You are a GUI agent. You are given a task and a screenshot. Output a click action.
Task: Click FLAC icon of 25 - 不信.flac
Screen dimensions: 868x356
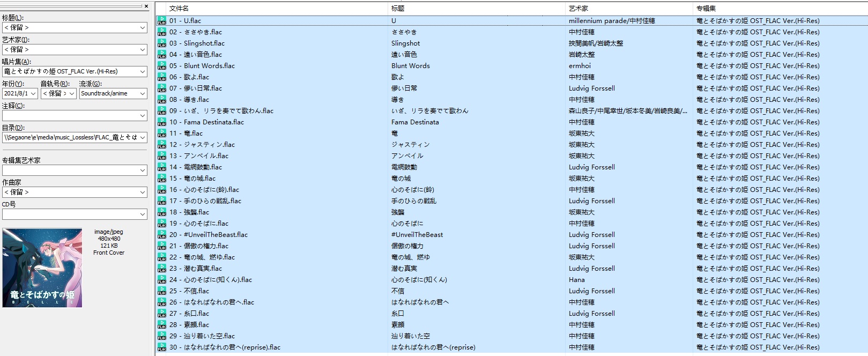point(162,291)
